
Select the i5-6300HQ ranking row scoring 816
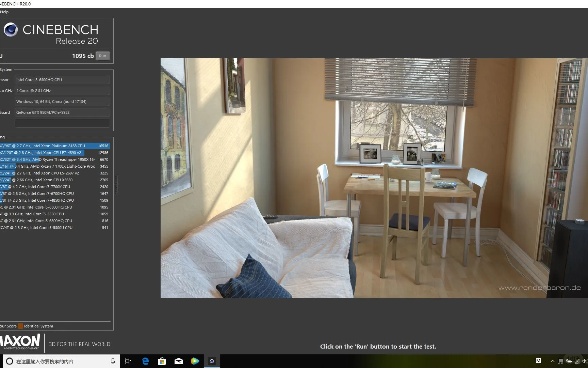(x=55, y=221)
